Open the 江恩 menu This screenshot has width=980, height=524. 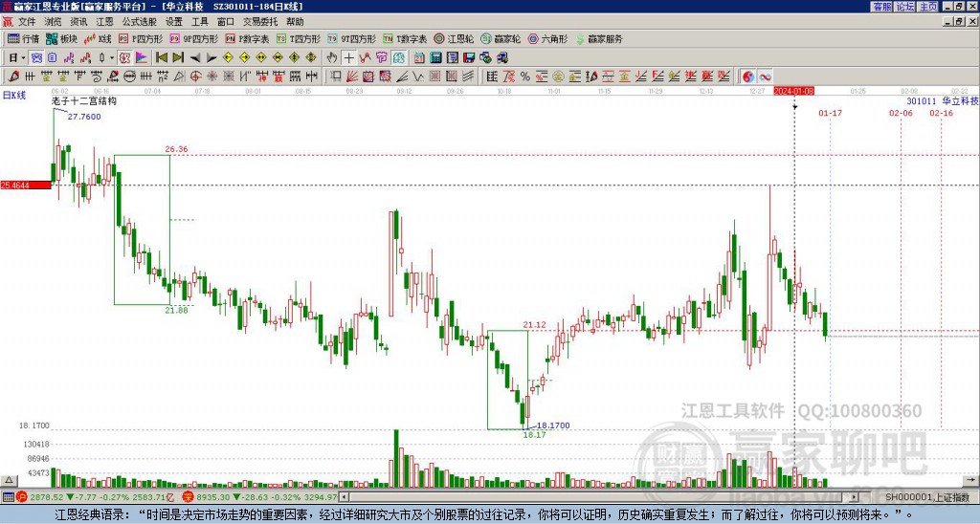(x=104, y=22)
